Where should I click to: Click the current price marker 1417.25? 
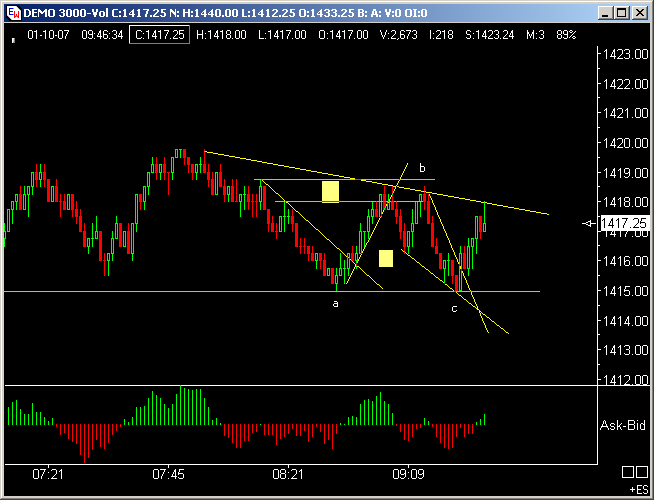[x=623, y=223]
